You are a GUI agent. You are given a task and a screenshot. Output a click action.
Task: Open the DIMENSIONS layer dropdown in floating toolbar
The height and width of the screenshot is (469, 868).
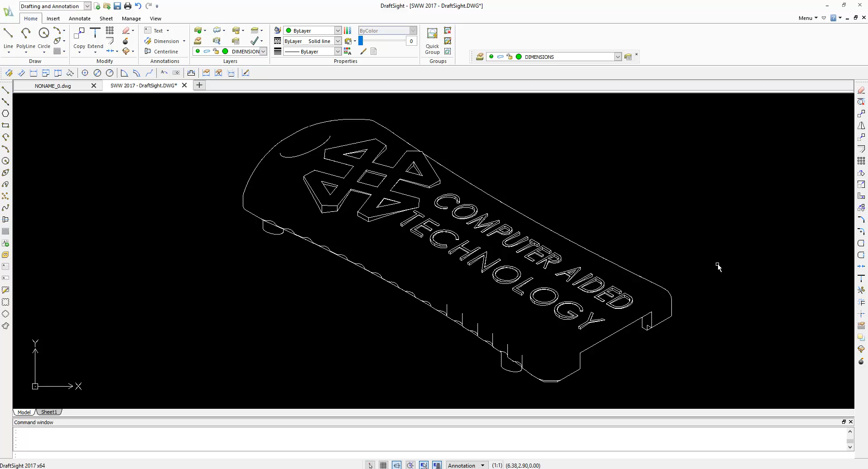(x=617, y=57)
